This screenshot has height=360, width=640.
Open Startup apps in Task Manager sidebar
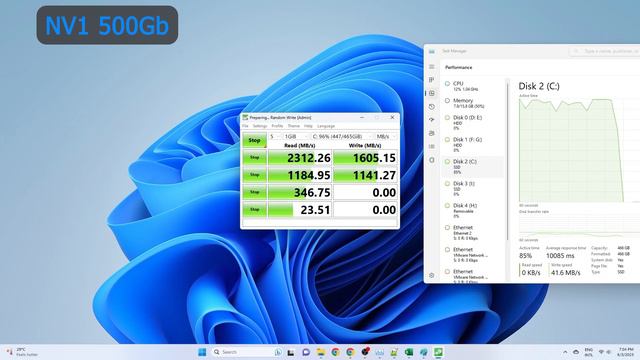click(x=432, y=120)
